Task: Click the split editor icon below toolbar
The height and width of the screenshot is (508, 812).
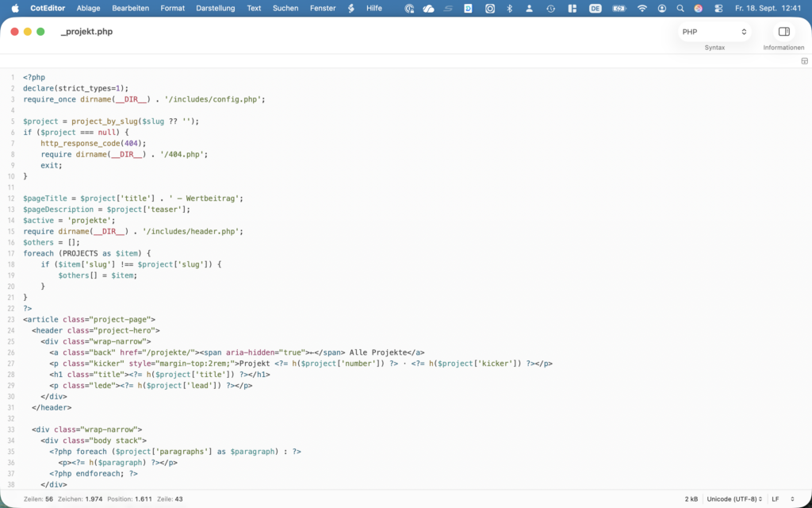Action: pos(804,61)
